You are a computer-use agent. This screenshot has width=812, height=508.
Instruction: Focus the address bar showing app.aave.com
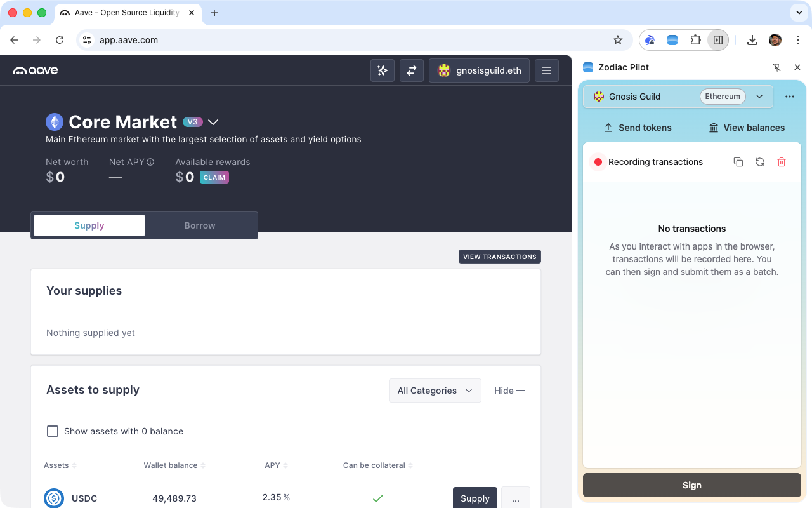pyautogui.click(x=355, y=40)
